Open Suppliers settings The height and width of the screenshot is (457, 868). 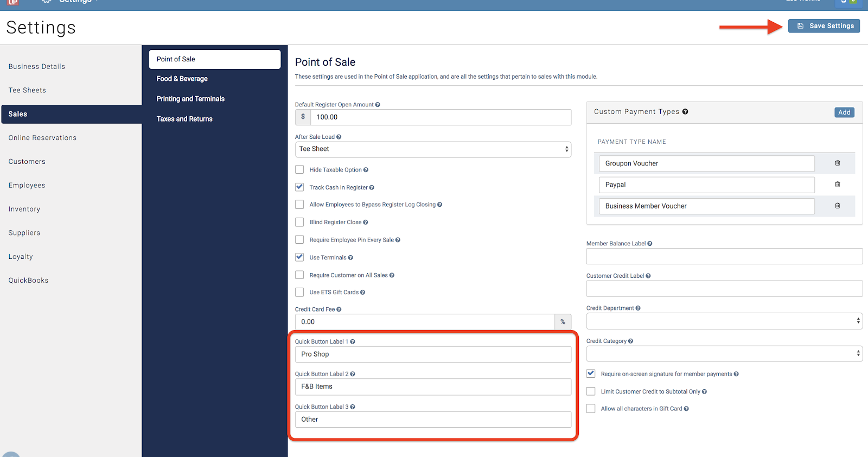pos(24,233)
